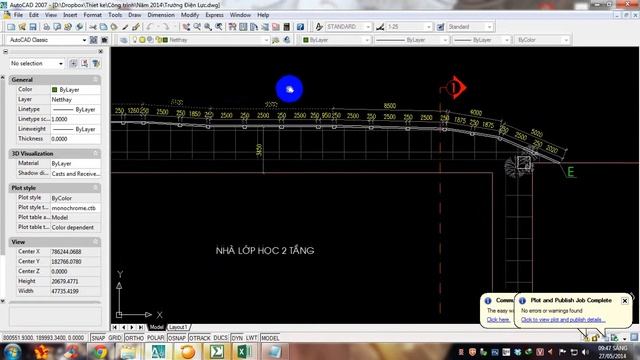Open Layer Properties Manager icon
Image resolution: width=640 pixels, height=360 pixels.
(124, 40)
